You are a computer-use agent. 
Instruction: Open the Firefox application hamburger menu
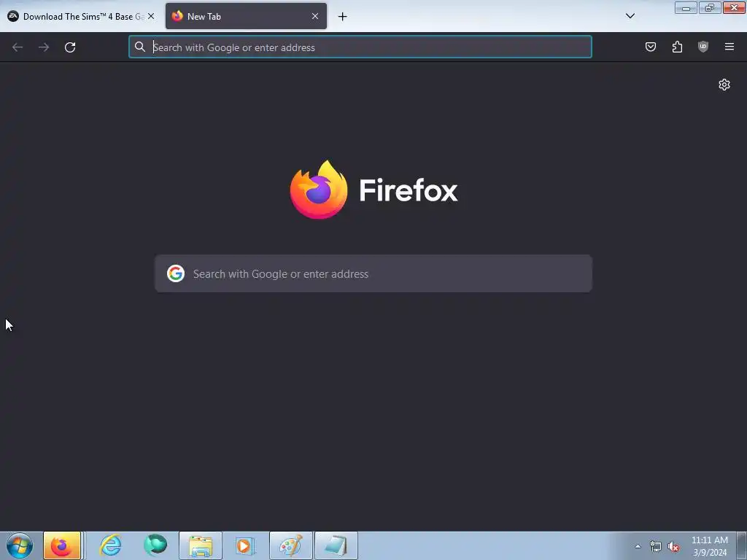729,47
